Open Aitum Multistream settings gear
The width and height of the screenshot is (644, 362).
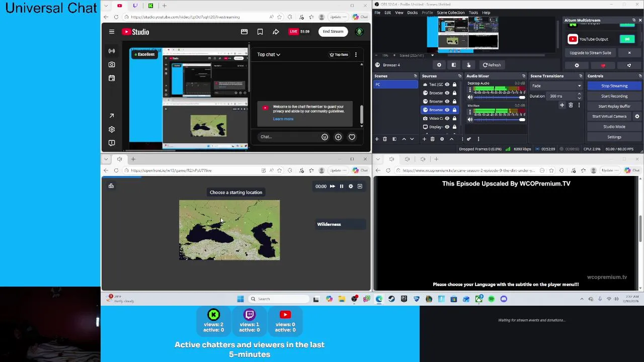coord(577,65)
